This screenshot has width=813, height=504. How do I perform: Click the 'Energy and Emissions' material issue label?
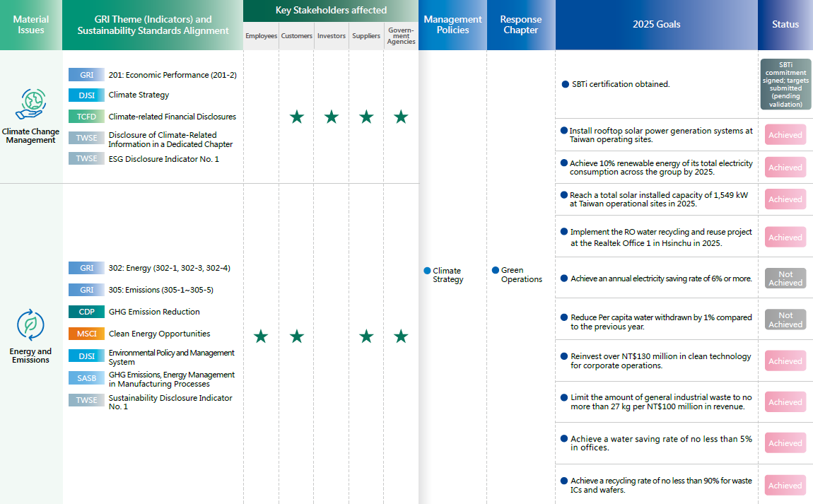pos(30,356)
